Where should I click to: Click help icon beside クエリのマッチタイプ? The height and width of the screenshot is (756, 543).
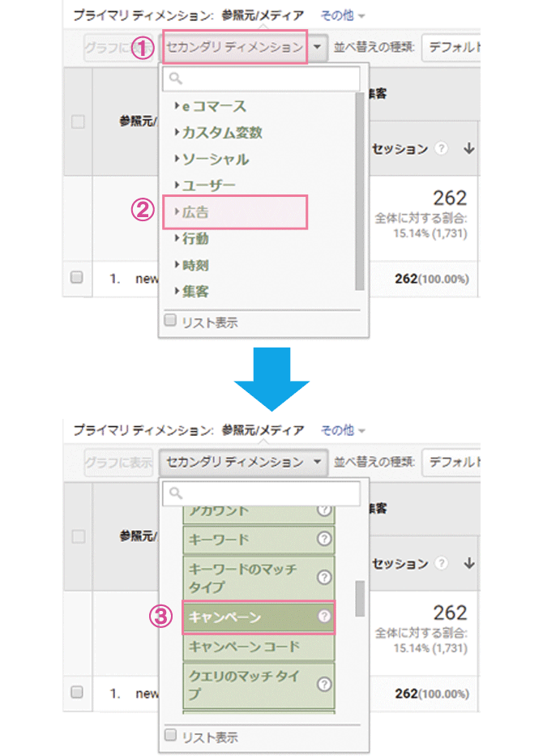tap(324, 684)
